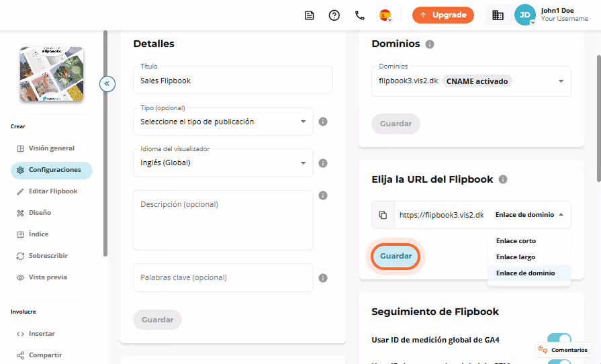Screen dimensions: 601x364
Task: Click Guardar under Dominios
Action: tap(396, 124)
